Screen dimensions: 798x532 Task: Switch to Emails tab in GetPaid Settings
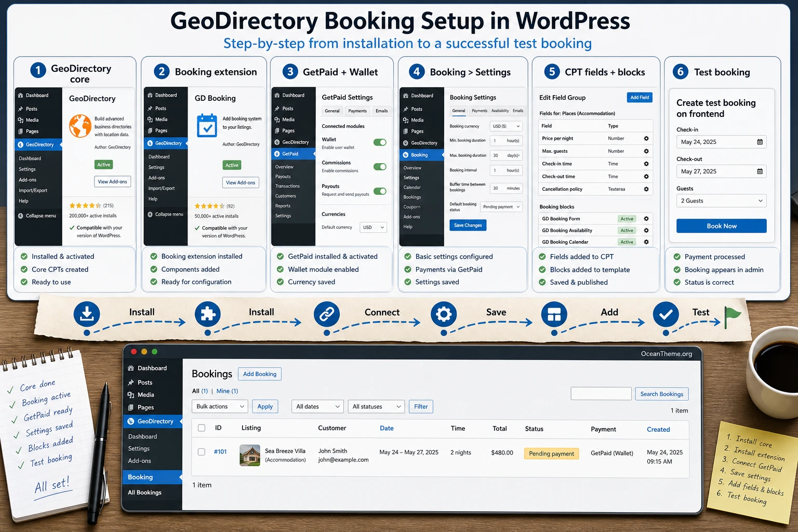382,111
